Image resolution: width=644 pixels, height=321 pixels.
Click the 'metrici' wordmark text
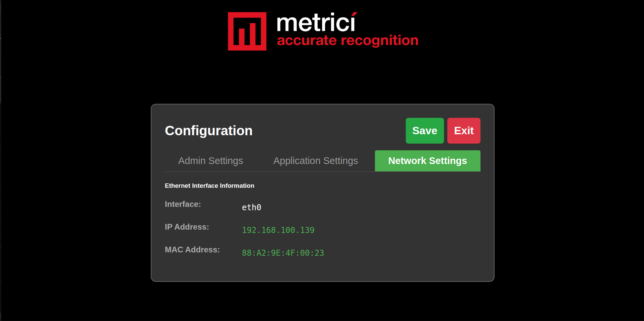click(x=317, y=22)
